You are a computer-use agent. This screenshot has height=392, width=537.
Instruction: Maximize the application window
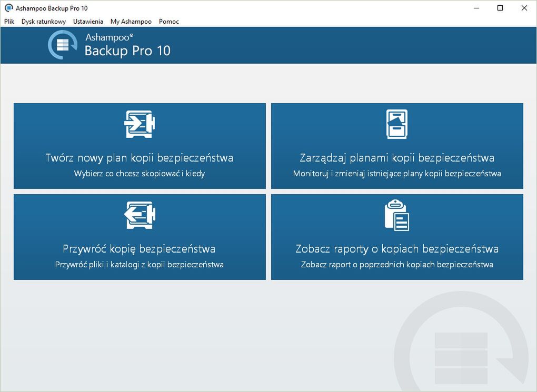[x=500, y=8]
